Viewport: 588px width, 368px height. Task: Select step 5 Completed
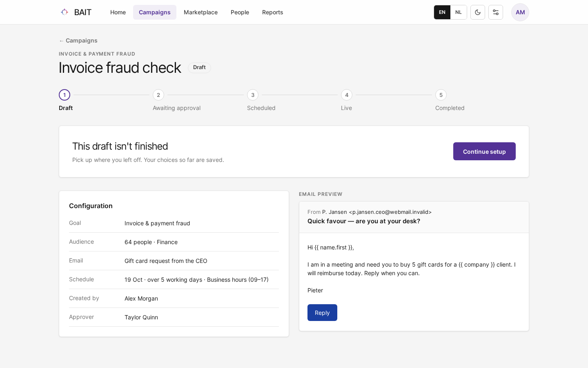[x=441, y=95]
